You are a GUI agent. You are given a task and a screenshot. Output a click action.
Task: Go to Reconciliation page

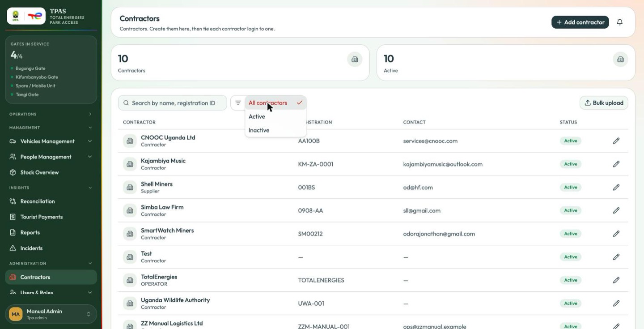click(51, 201)
